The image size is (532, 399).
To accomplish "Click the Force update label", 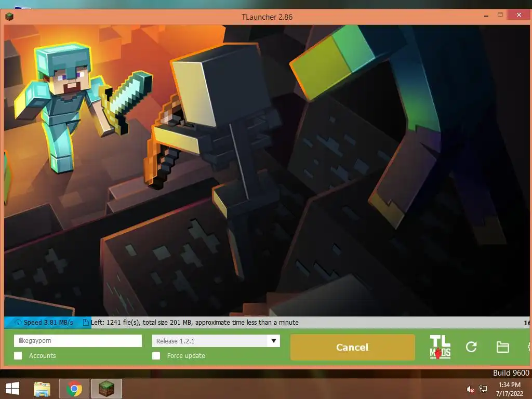I will click(186, 355).
